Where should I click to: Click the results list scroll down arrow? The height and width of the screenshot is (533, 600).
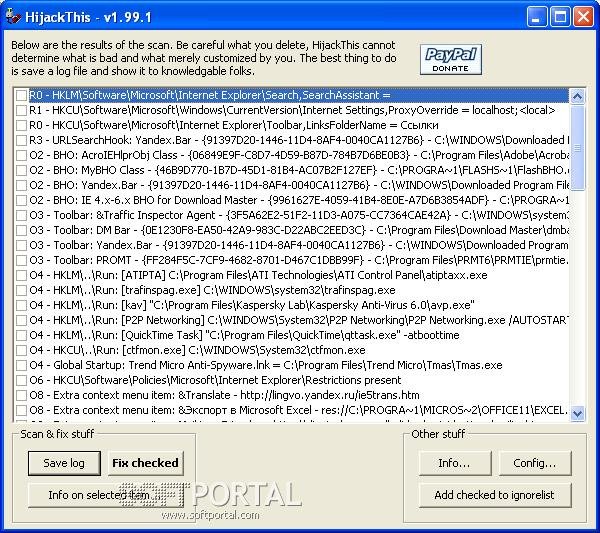pyautogui.click(x=577, y=413)
